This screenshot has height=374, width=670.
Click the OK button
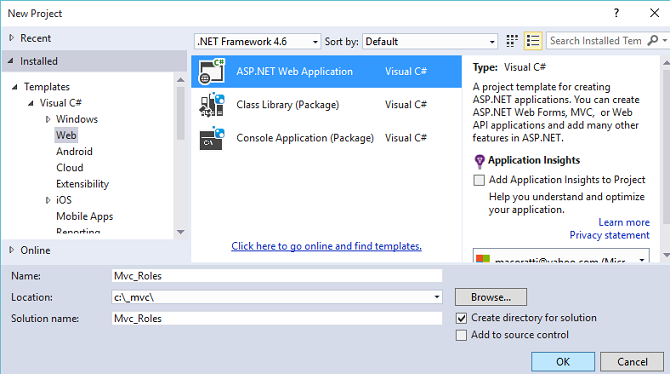coord(563,362)
